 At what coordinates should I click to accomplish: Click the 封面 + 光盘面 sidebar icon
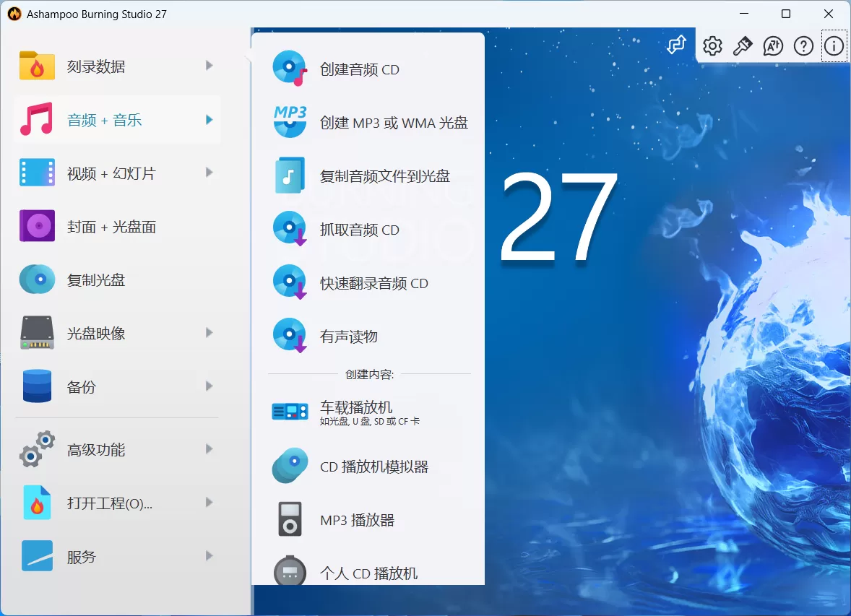click(36, 226)
